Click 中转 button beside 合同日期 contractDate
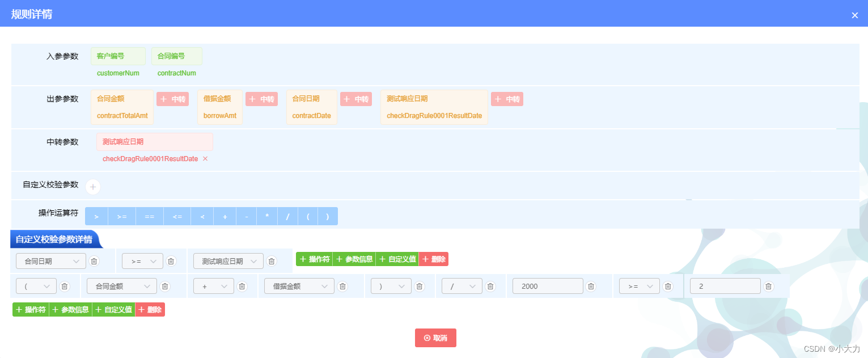 tap(356, 99)
